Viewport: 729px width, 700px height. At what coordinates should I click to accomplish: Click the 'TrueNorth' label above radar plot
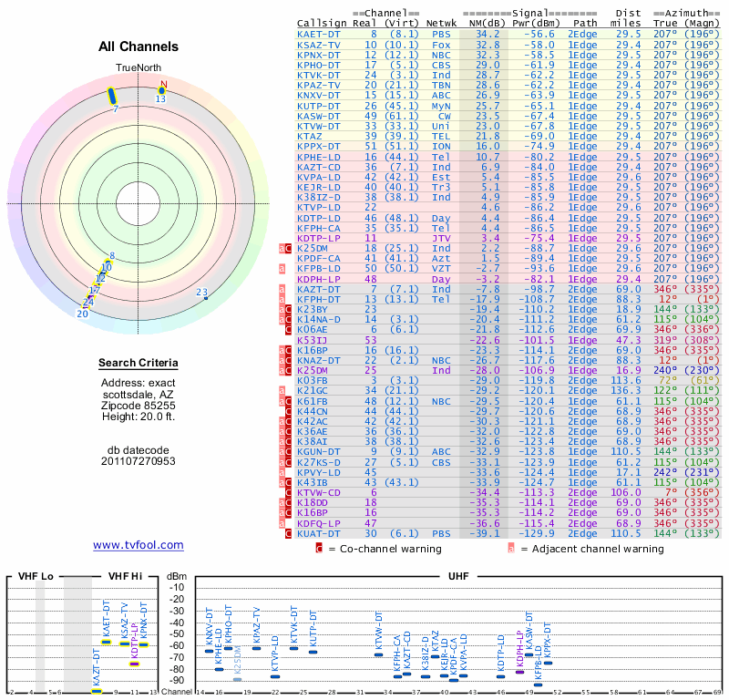tap(139, 68)
